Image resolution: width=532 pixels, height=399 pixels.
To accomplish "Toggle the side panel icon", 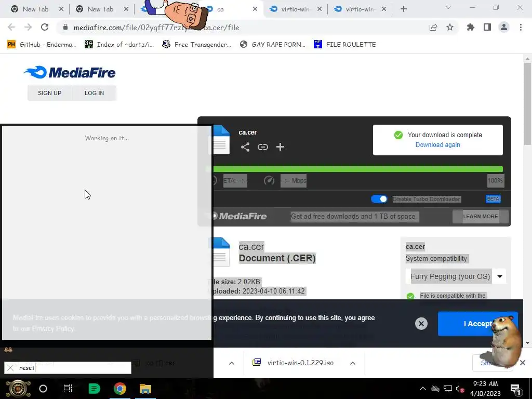I will [x=487, y=28].
